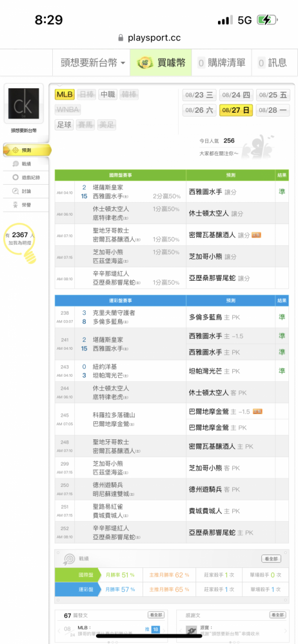Click 看全部 in the 篇發文 section

tap(156, 615)
